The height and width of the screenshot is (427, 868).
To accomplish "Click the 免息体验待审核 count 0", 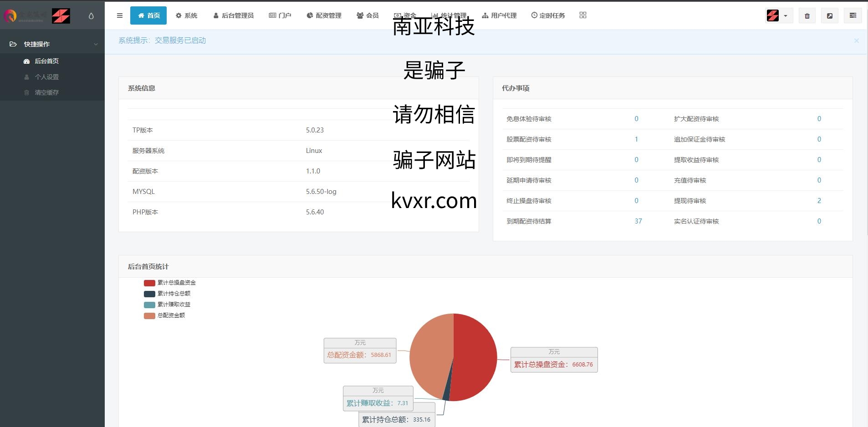I will point(636,119).
